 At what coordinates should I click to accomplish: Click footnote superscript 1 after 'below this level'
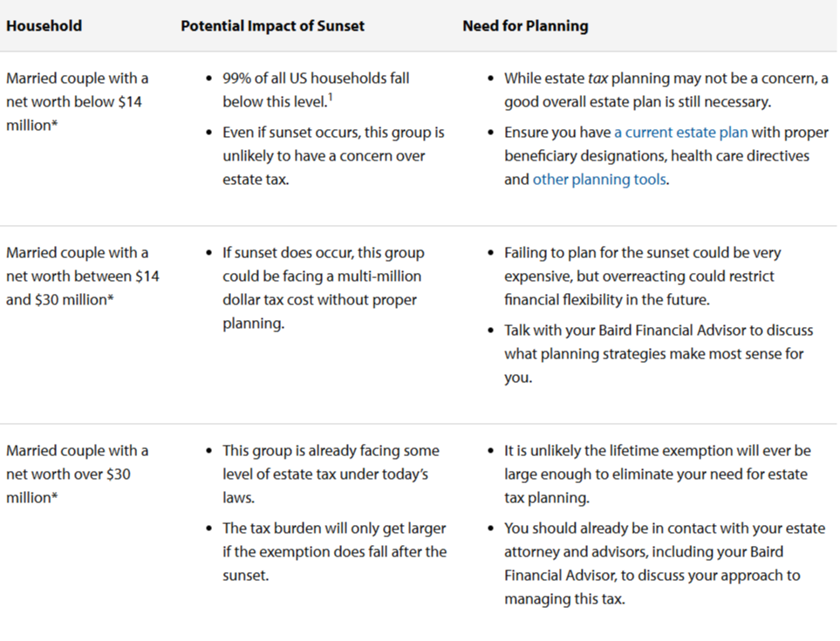click(329, 97)
